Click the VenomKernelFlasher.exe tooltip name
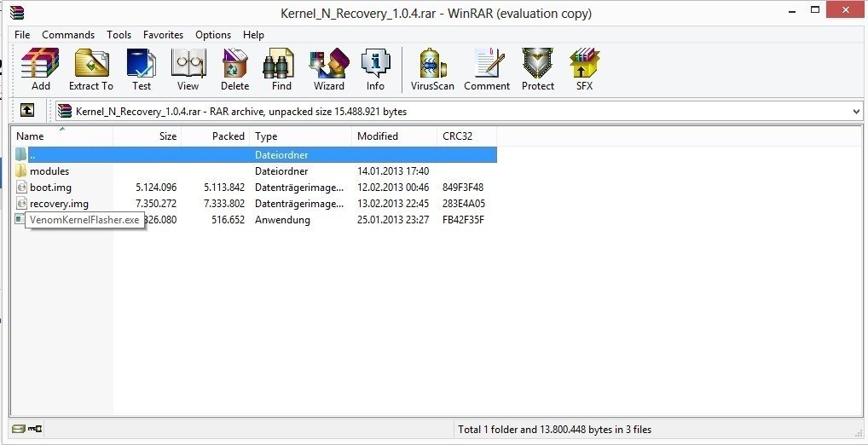868x445 pixels. click(x=84, y=220)
